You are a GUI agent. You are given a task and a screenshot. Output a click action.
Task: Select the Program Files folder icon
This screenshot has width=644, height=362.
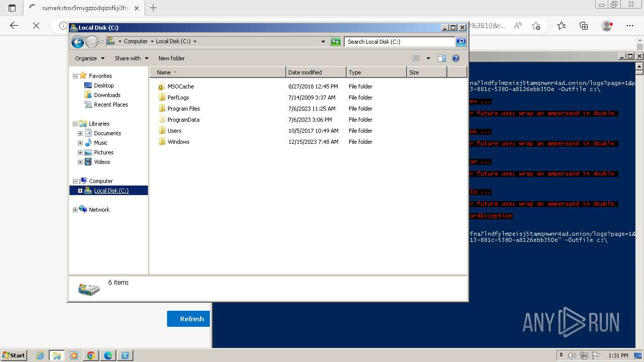click(162, 109)
